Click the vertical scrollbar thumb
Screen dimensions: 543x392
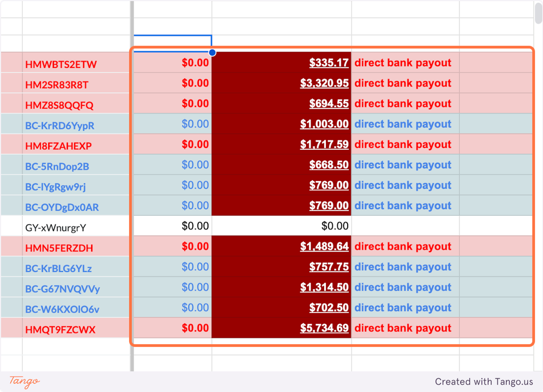tap(538, 13)
